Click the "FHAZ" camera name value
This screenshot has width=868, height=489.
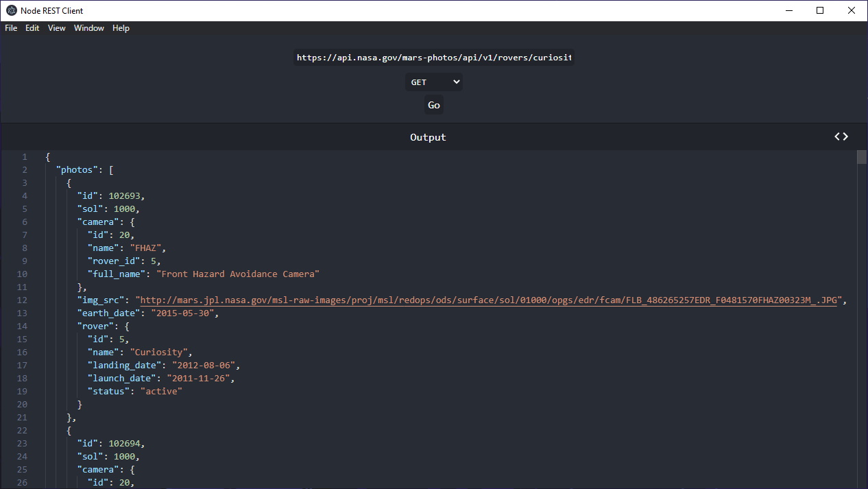tap(145, 248)
